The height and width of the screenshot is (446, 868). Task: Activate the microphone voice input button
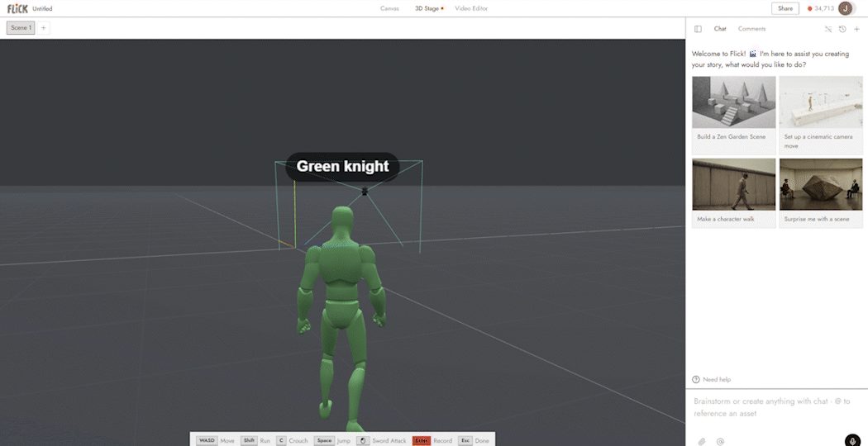[853, 440]
